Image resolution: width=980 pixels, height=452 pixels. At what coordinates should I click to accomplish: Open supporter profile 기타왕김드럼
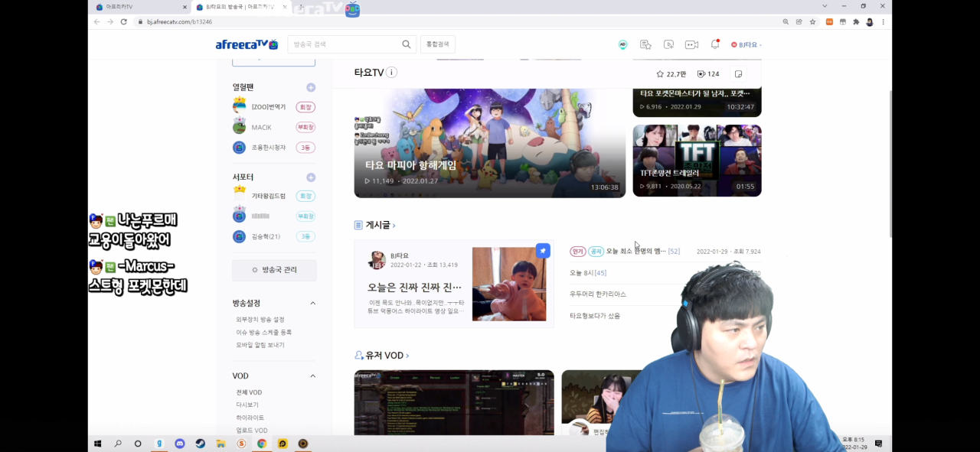(x=269, y=197)
